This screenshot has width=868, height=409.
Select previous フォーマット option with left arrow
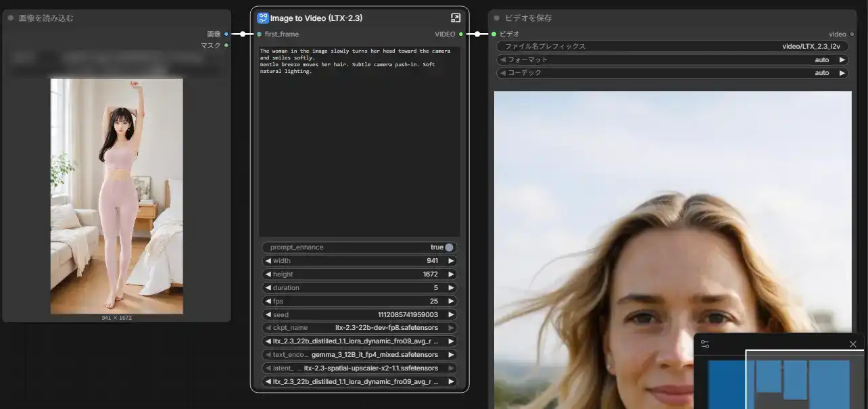point(503,59)
